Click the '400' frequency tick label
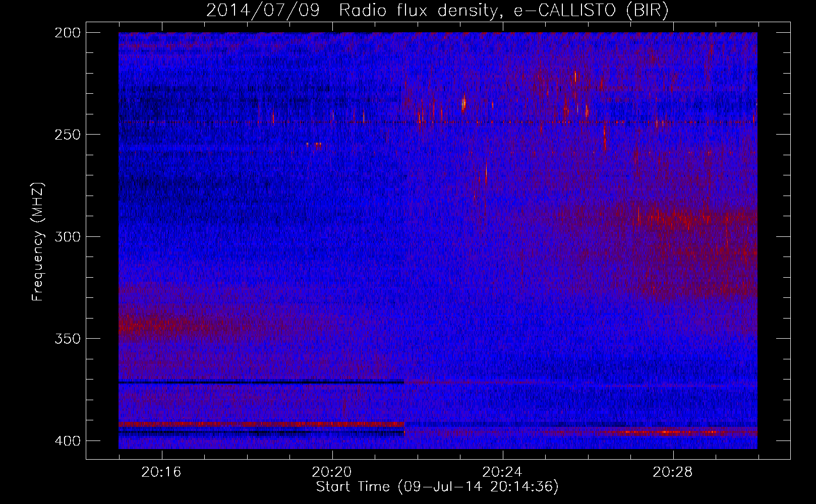Image resolution: width=816 pixels, height=504 pixels. tap(67, 441)
